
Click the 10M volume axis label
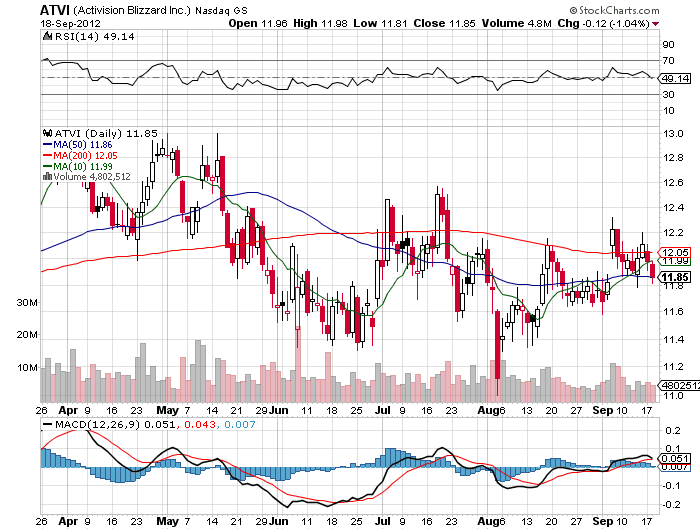click(27, 368)
